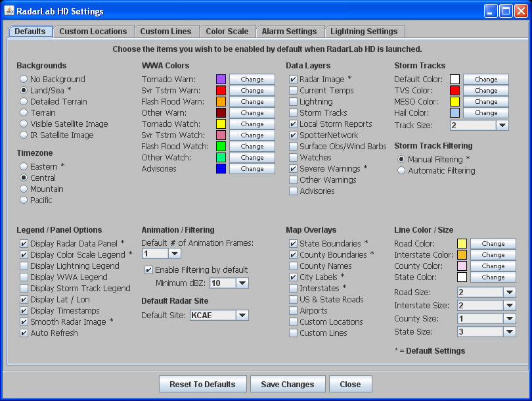Click the Other Watch green swatch

click(221, 158)
